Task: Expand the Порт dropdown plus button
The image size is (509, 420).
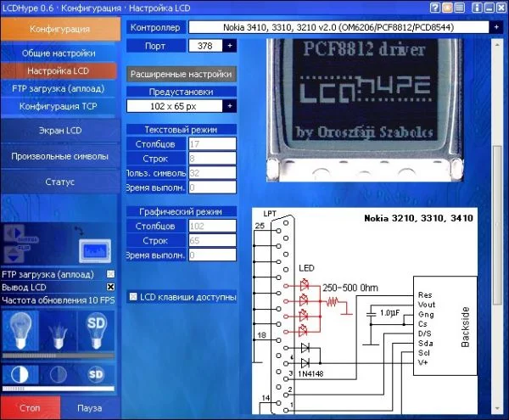Action: point(230,46)
